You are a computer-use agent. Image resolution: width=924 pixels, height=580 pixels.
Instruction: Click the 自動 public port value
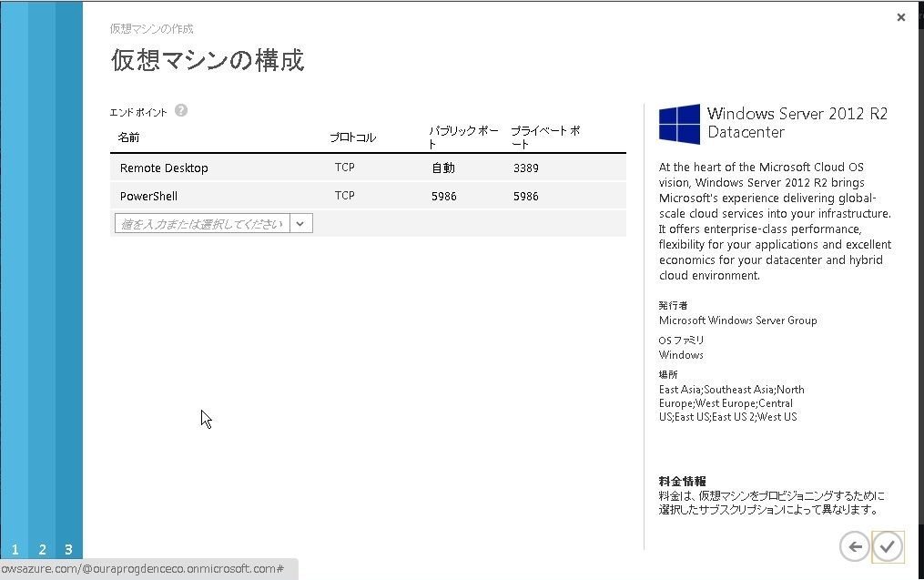click(443, 168)
